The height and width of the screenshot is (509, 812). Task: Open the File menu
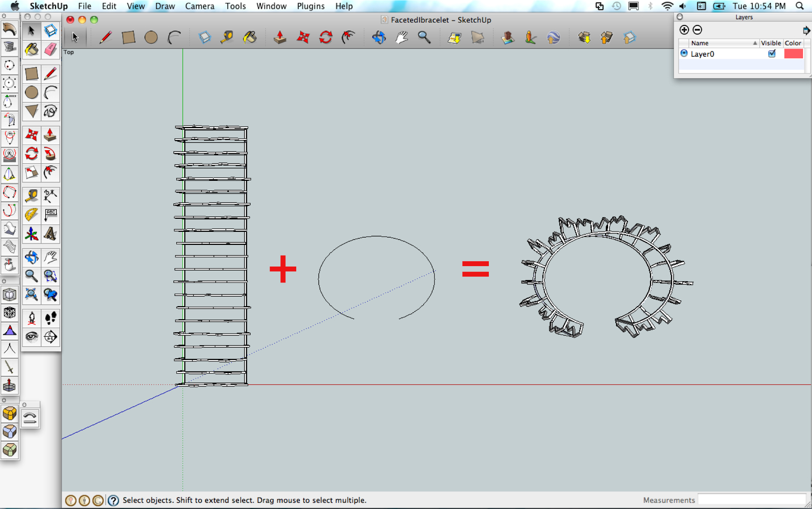[x=84, y=6]
